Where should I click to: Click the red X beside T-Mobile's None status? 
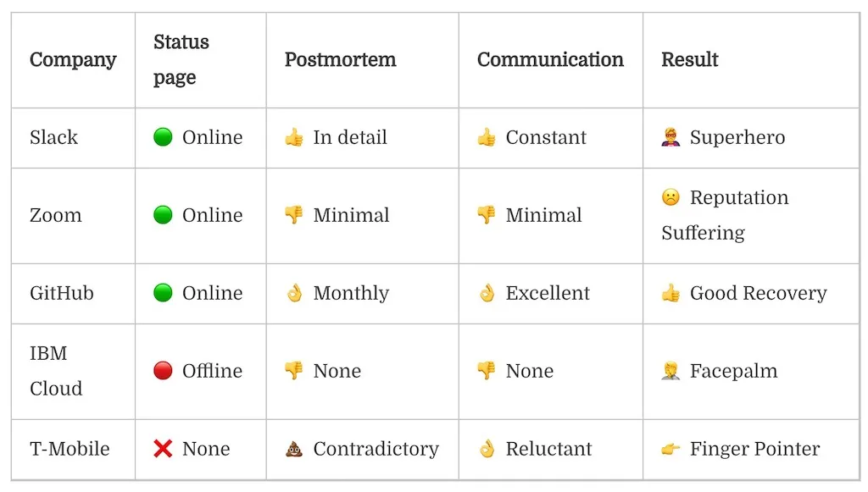(163, 449)
